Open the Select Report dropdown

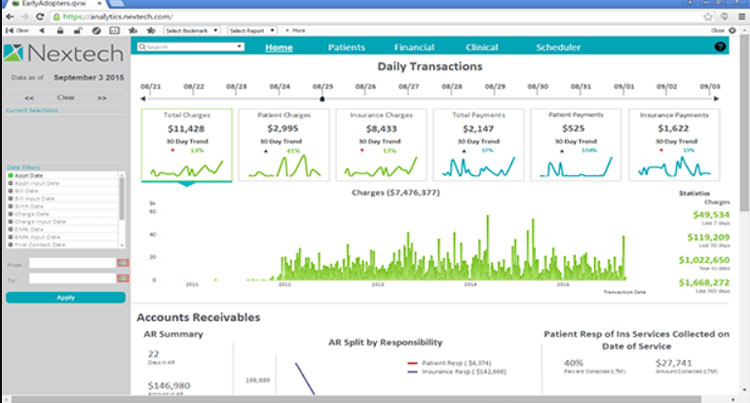[x=252, y=31]
